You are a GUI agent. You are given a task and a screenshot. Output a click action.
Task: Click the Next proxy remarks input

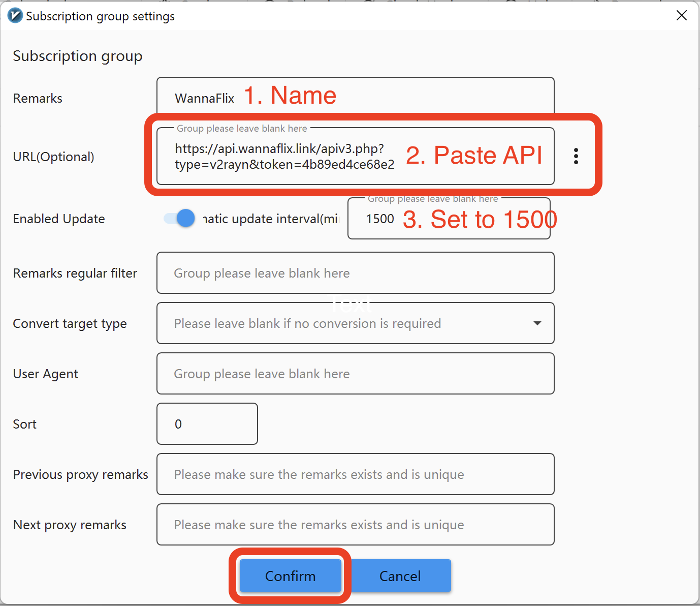point(355,525)
